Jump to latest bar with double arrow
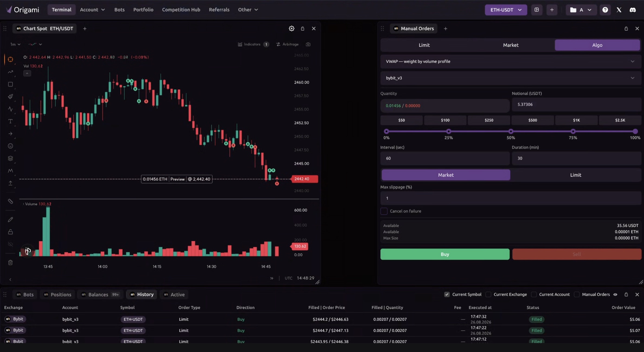Image resolution: width=644 pixels, height=352 pixels. point(272,278)
